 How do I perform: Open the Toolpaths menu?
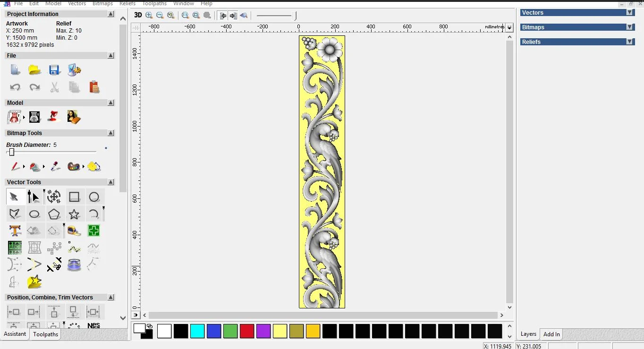154,3
